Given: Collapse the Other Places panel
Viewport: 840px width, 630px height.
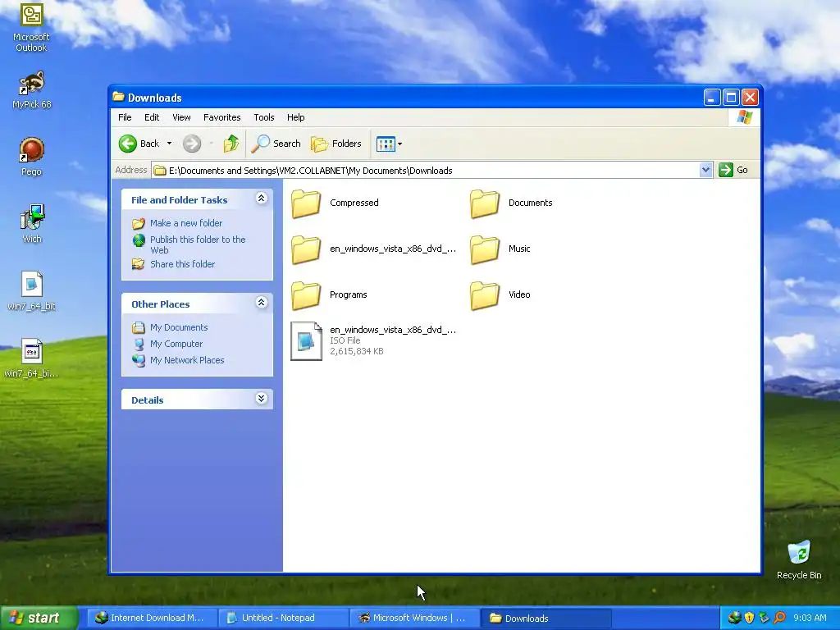Looking at the screenshot, I should coord(262,303).
